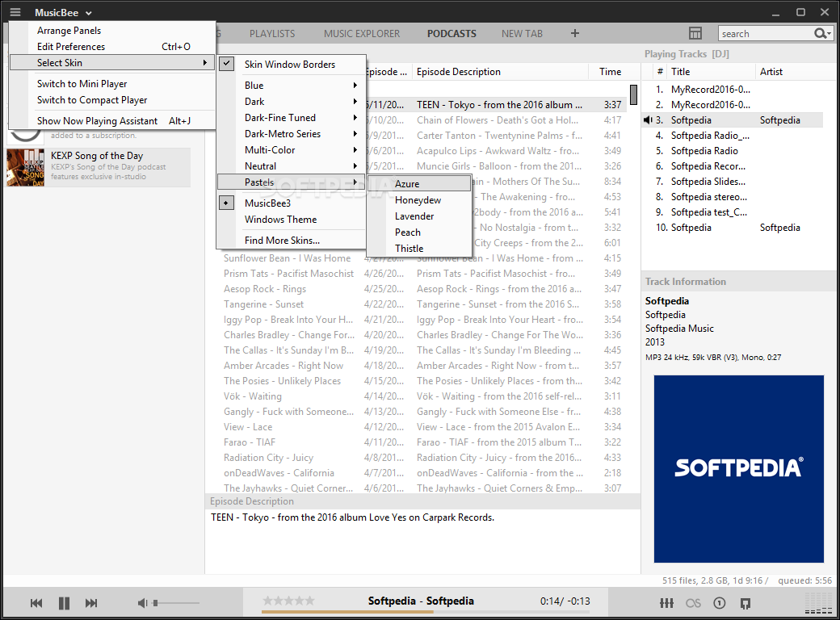Open the MusicBee title dropdown arrow
Image resolution: width=840 pixels, height=620 pixels.
click(x=89, y=13)
